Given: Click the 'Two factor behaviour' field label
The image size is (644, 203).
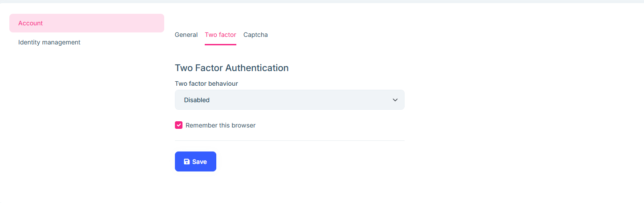Looking at the screenshot, I should click(x=207, y=84).
